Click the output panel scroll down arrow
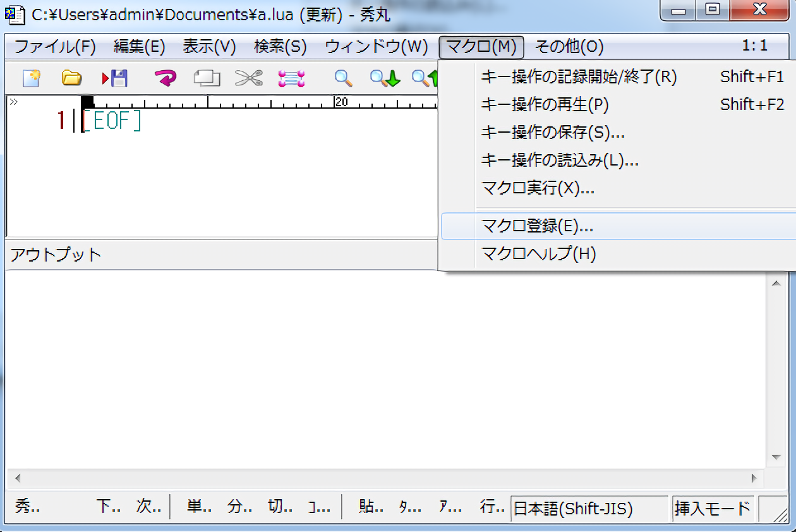796x532 pixels. 776,457
